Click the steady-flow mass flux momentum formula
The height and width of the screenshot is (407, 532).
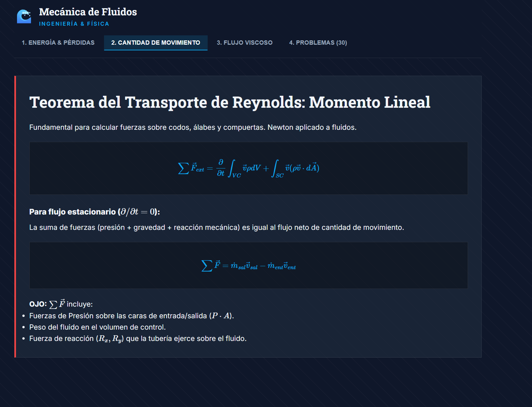(248, 266)
